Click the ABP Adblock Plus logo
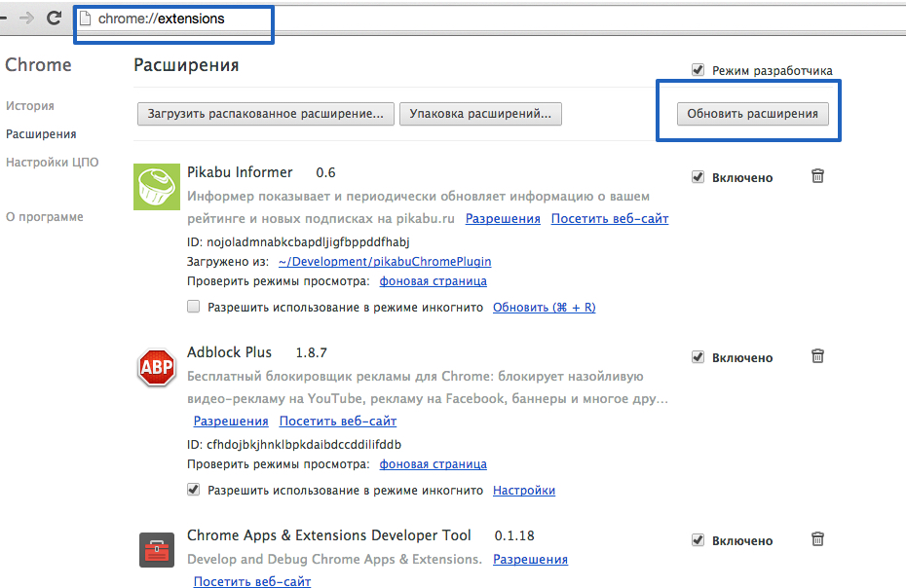906x588 pixels. [x=157, y=367]
